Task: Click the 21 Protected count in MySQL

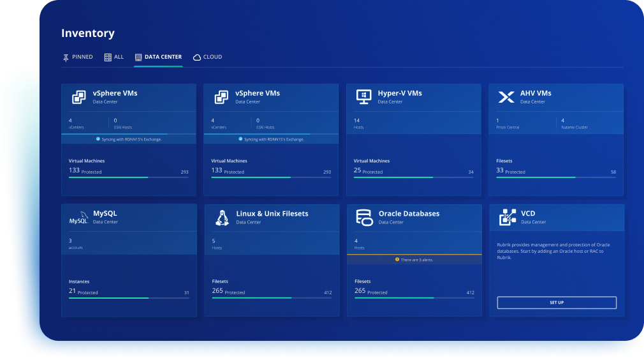Action: [83, 291]
